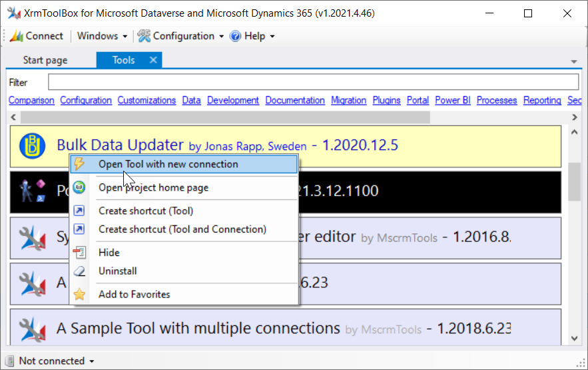The image size is (588, 370).
Task: Click the Customizations category link
Action: coord(147,100)
